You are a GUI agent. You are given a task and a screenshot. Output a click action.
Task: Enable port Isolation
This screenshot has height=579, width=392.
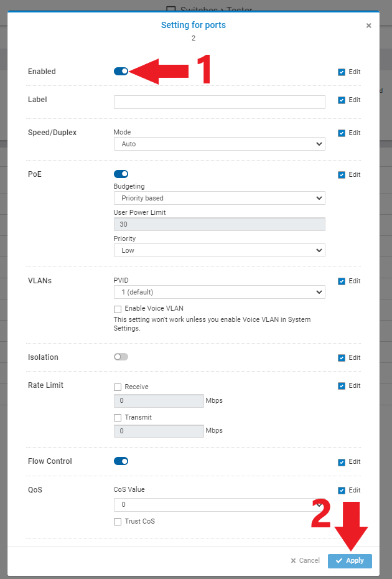click(x=121, y=357)
